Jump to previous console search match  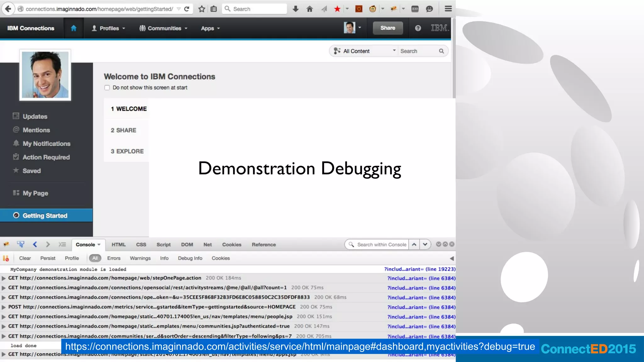click(x=414, y=244)
